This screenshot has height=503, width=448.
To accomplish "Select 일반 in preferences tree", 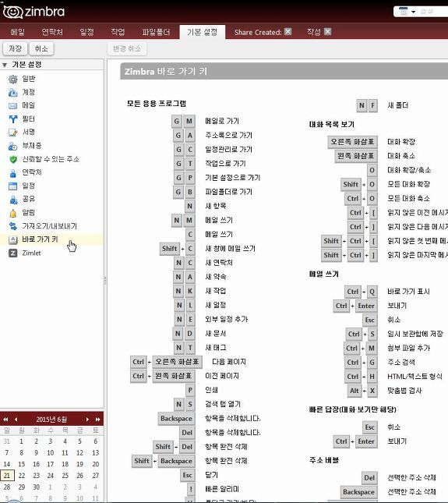I will 29,79.
